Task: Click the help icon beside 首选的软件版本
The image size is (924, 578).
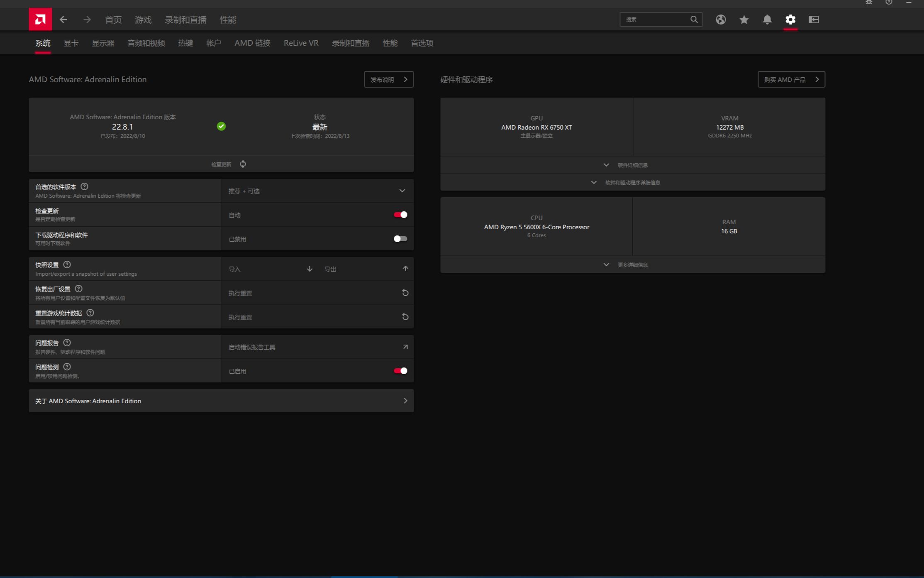Action: pos(84,186)
